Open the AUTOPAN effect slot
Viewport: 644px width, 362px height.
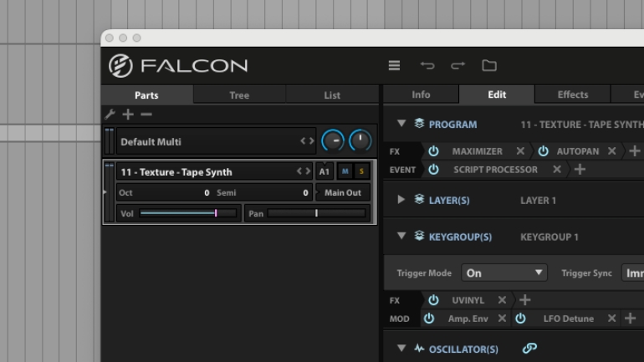click(577, 151)
